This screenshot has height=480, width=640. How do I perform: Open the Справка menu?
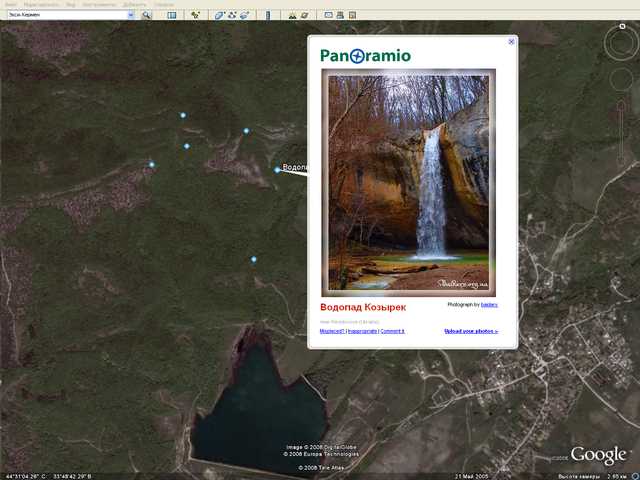[164, 5]
